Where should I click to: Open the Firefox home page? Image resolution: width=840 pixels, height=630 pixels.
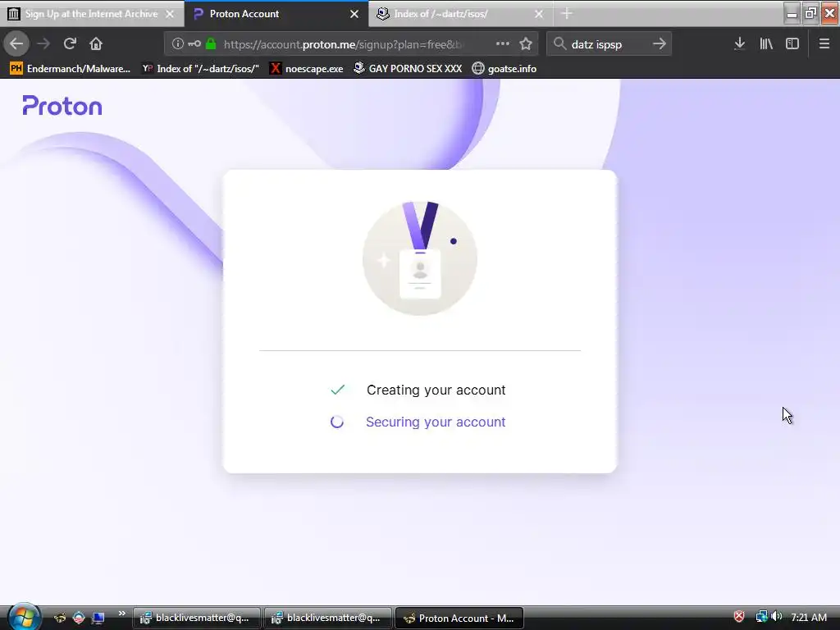point(96,43)
